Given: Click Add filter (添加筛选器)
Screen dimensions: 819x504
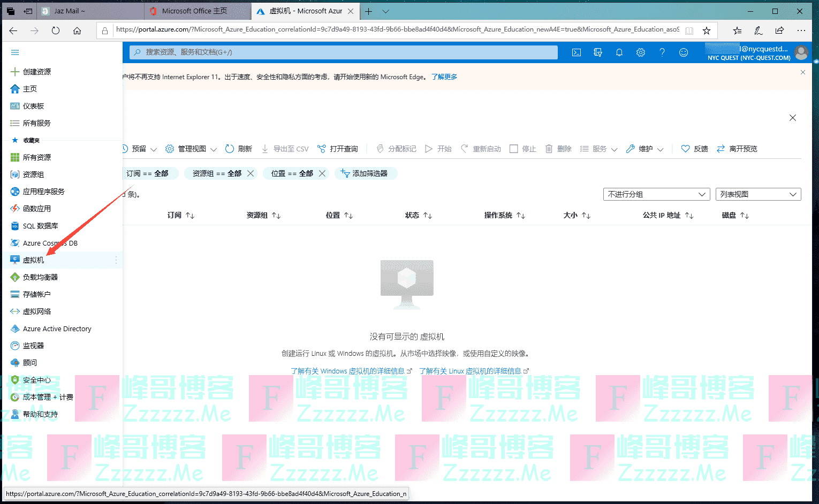Looking at the screenshot, I should pos(366,173).
